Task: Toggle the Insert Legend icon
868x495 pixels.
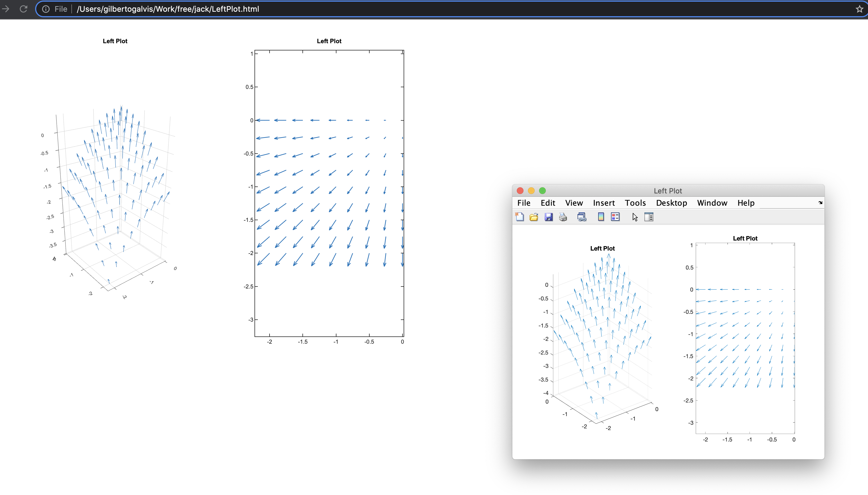Action: tap(615, 217)
